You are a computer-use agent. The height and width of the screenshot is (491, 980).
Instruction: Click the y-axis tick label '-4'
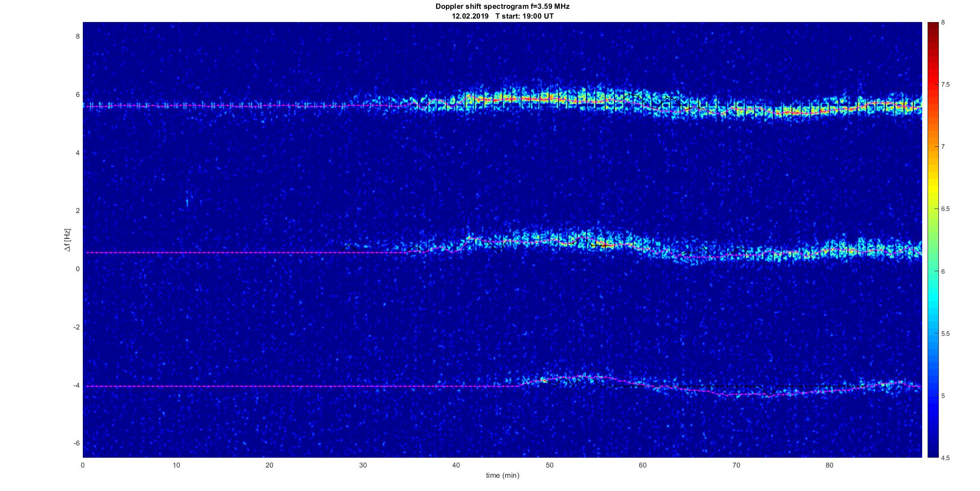76,385
